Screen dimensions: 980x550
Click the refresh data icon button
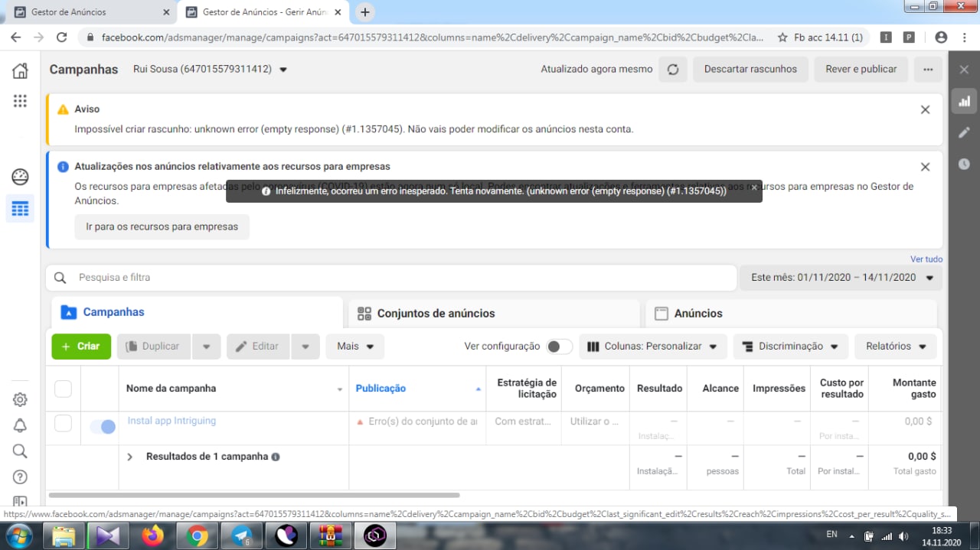tap(673, 69)
